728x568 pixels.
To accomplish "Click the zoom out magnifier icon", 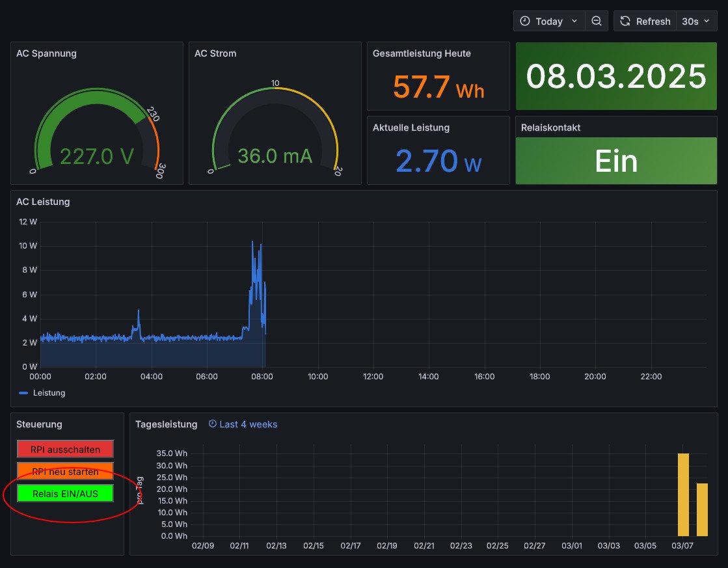I will (x=596, y=21).
